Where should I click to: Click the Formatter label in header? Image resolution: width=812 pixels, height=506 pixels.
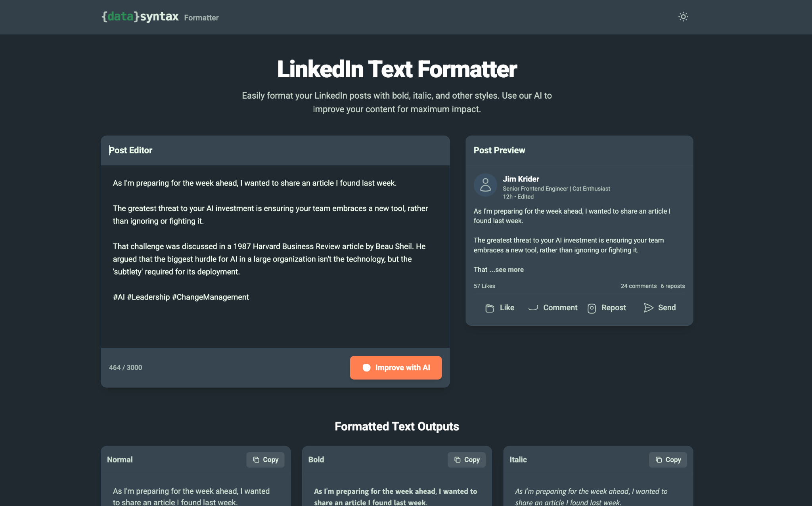(201, 18)
